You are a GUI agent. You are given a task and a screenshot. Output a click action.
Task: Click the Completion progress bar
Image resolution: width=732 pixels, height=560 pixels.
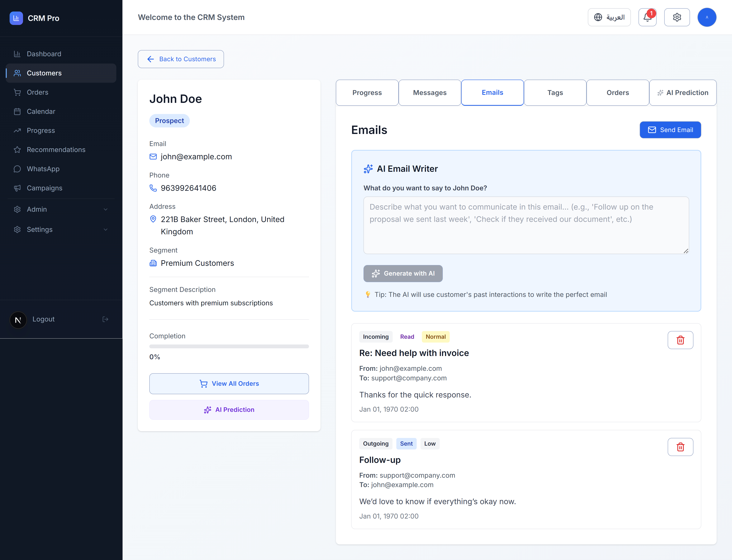tap(229, 346)
